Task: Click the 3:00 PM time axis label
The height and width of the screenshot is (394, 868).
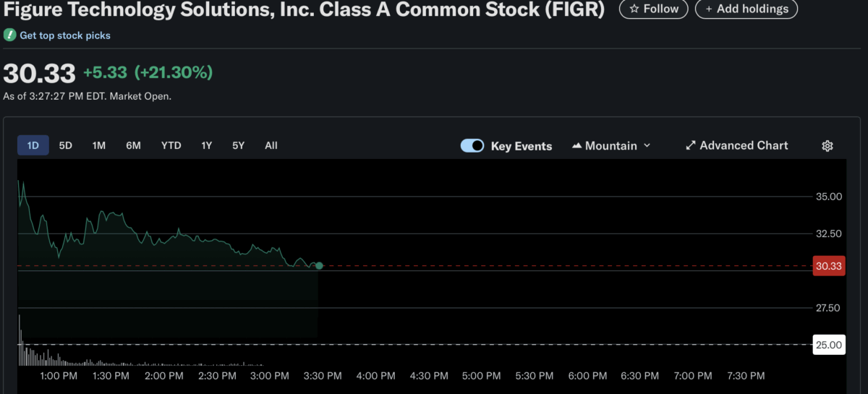Action: tap(270, 376)
